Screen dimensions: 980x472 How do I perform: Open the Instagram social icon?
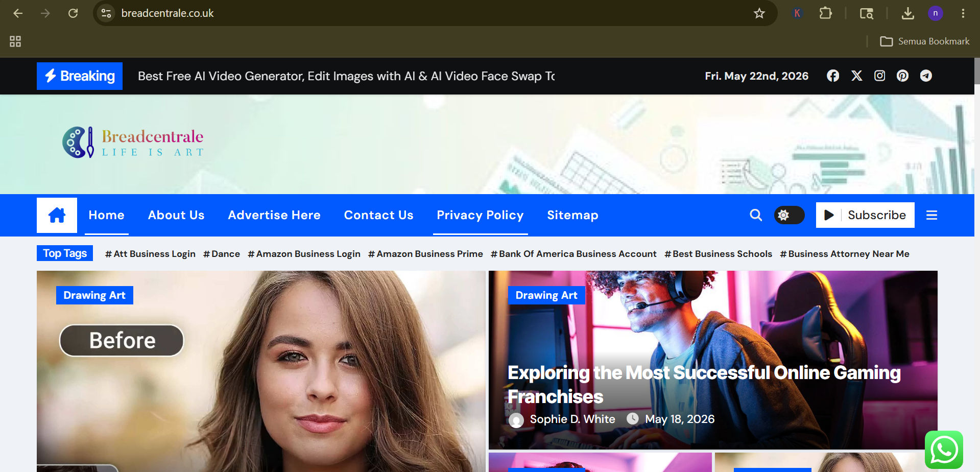pos(879,76)
